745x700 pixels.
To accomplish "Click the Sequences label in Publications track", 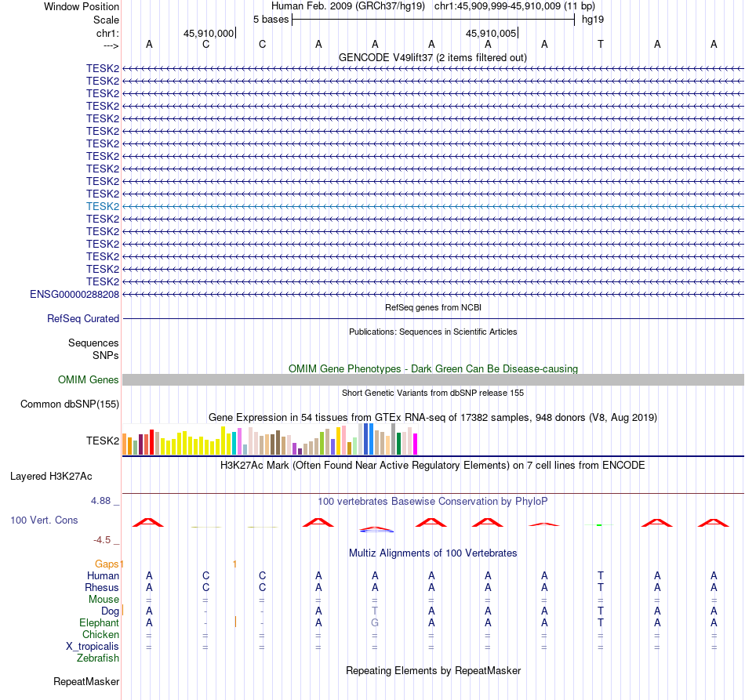I will coord(93,343).
